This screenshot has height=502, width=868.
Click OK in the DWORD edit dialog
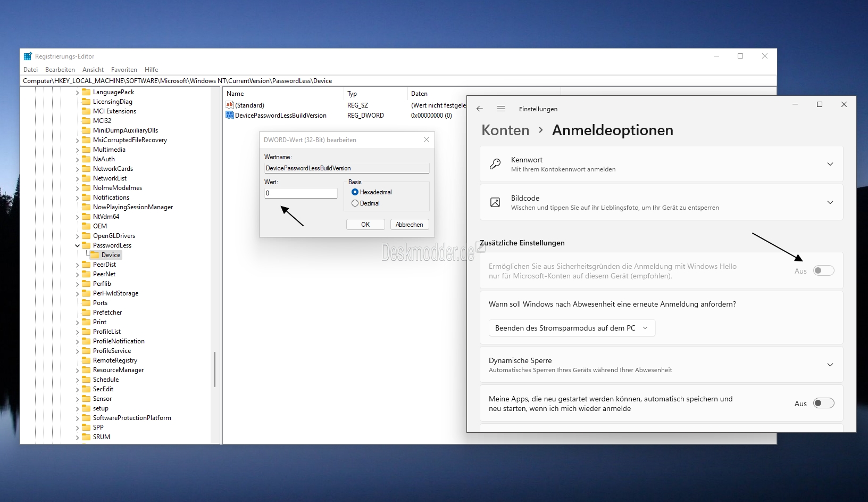click(365, 225)
